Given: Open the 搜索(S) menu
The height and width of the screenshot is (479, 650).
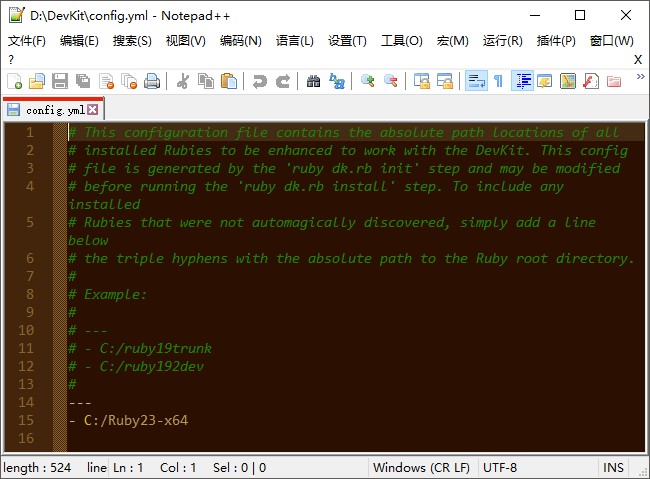Looking at the screenshot, I should tap(132, 41).
